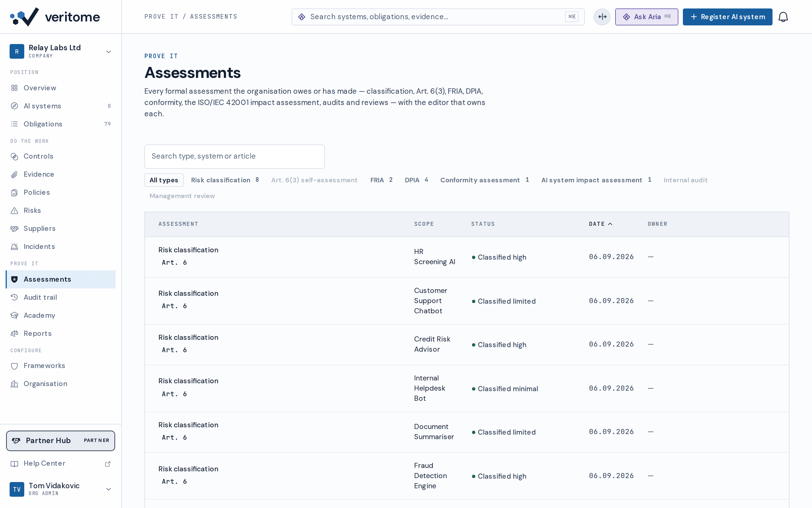The width and height of the screenshot is (812, 508).
Task: Click the Search type, system or article field
Action: [x=234, y=156]
